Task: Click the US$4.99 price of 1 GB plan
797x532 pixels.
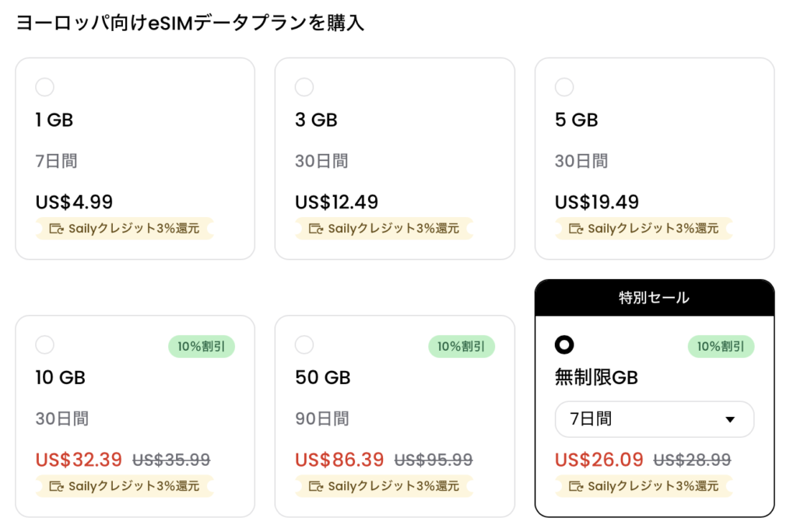Action: tap(75, 202)
